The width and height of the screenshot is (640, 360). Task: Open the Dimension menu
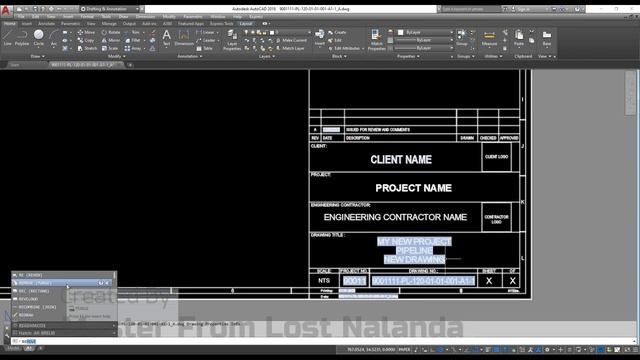[145, 17]
